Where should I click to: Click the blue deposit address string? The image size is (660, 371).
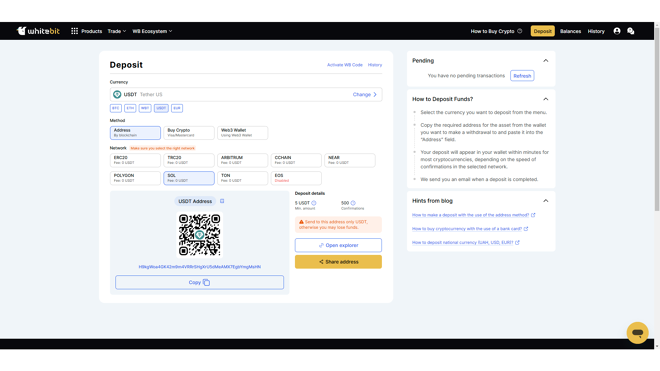pos(200,267)
